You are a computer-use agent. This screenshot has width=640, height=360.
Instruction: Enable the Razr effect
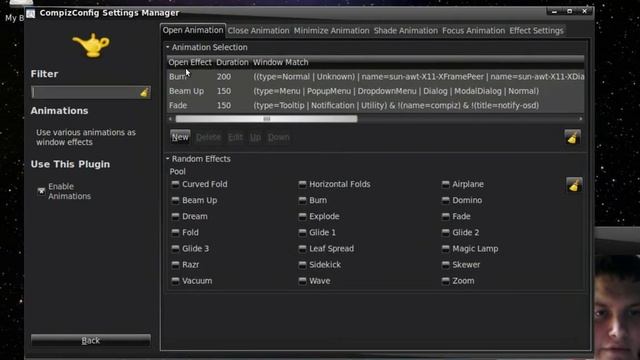click(x=175, y=265)
